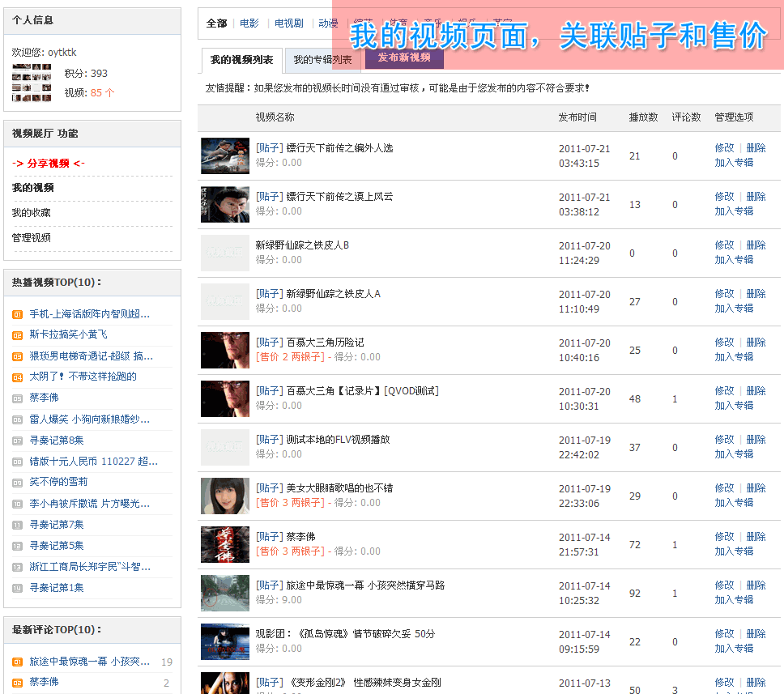The image size is (784, 694).
Task: Click the user avatar image
Action: [x=32, y=83]
